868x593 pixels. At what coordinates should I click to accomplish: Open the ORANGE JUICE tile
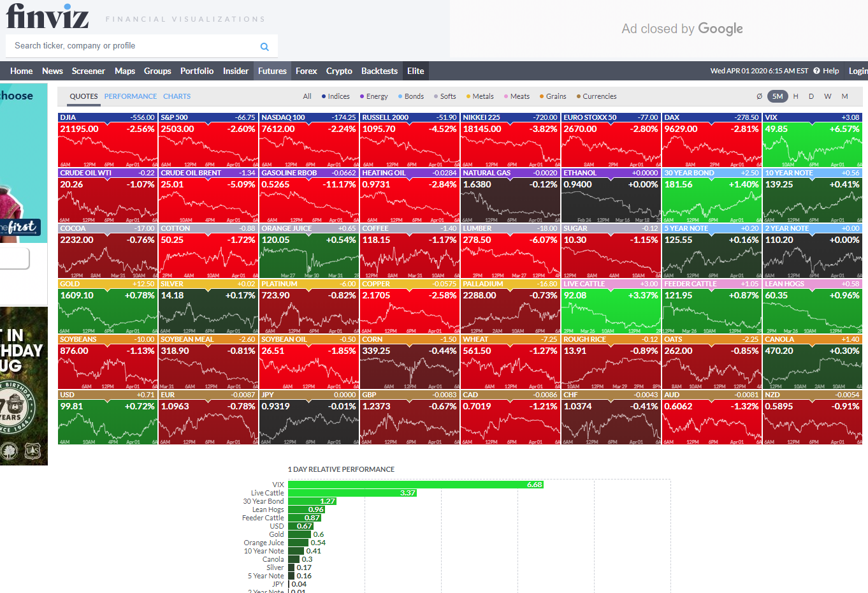click(309, 251)
